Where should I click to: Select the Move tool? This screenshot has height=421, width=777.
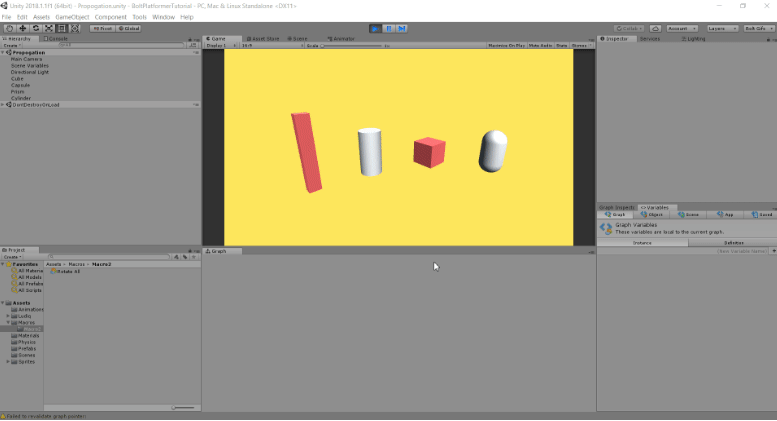[x=22, y=28]
